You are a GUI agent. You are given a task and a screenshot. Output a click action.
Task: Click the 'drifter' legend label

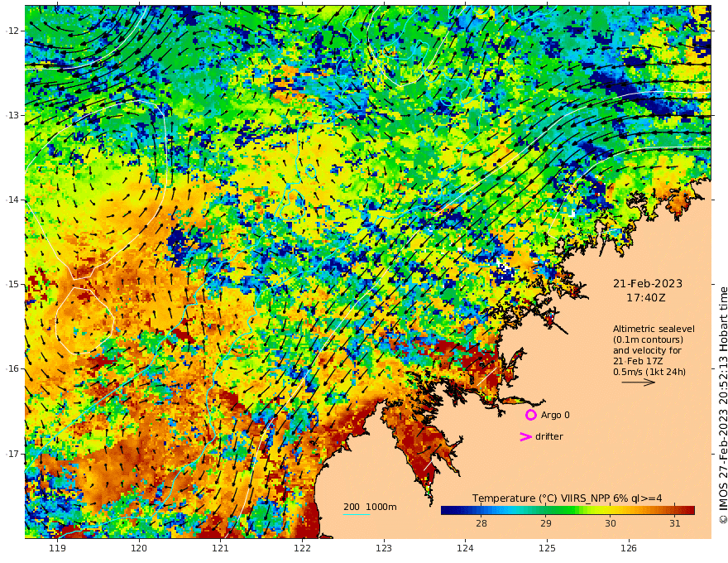(548, 436)
